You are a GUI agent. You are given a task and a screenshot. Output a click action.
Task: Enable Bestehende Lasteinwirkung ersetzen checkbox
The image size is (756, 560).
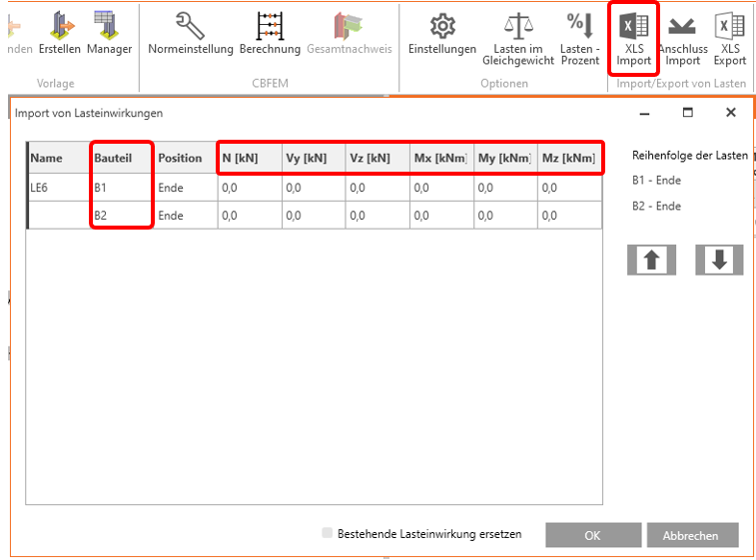327,532
